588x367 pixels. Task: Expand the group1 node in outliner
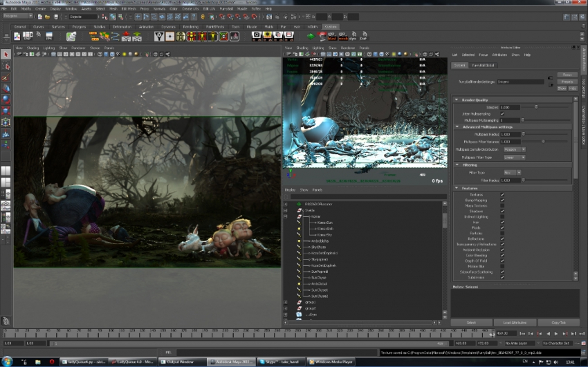(x=286, y=302)
